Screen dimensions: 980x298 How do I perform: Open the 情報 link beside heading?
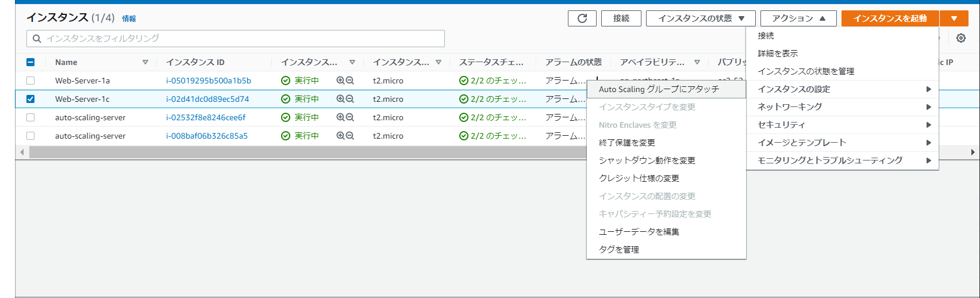pos(129,19)
